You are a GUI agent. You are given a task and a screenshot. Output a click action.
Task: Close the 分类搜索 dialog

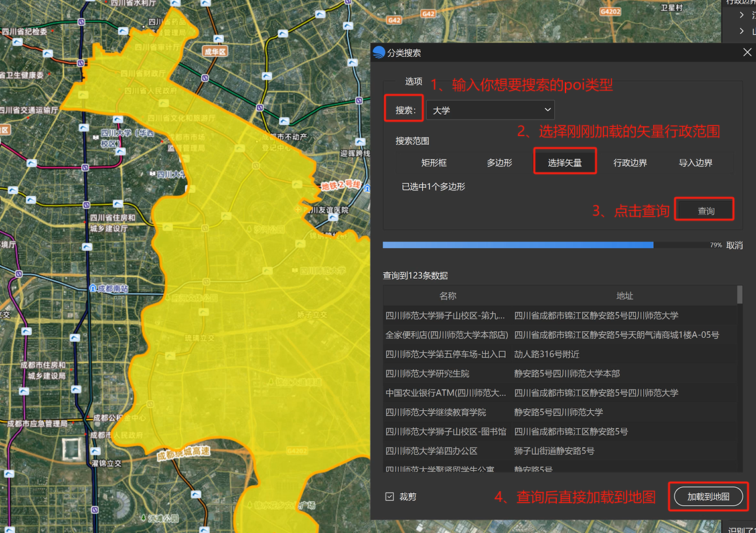pos(747,52)
